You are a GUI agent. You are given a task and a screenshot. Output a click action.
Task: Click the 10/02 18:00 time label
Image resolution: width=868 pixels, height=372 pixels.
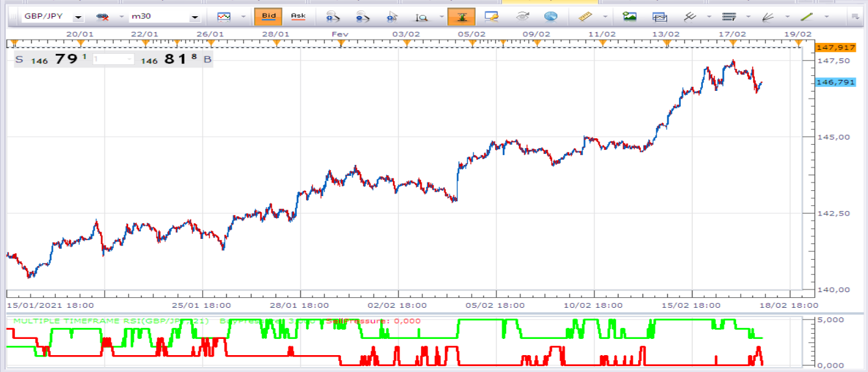(x=593, y=304)
